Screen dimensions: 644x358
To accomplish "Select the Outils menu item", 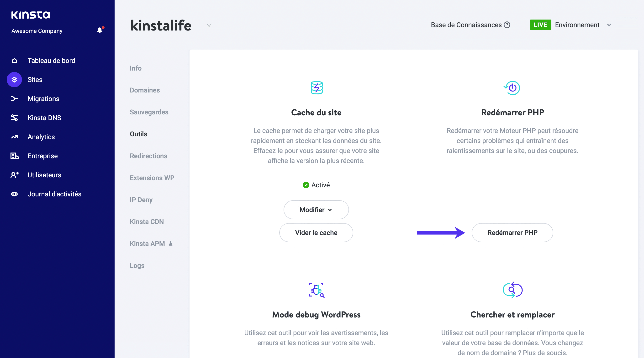I will [x=139, y=134].
